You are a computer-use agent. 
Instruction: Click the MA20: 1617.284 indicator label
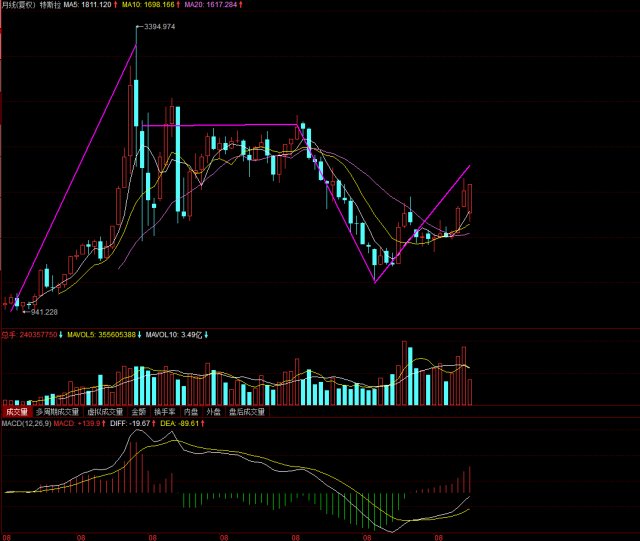(x=213, y=5)
